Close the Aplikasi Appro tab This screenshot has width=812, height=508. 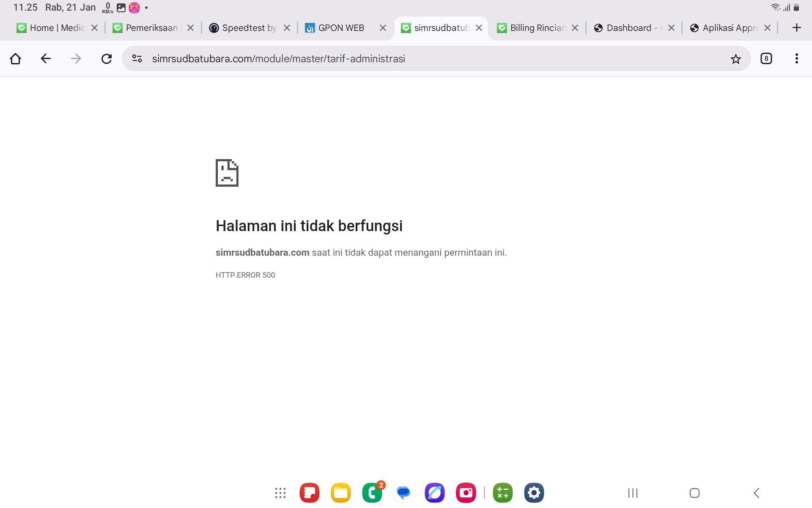click(768, 28)
